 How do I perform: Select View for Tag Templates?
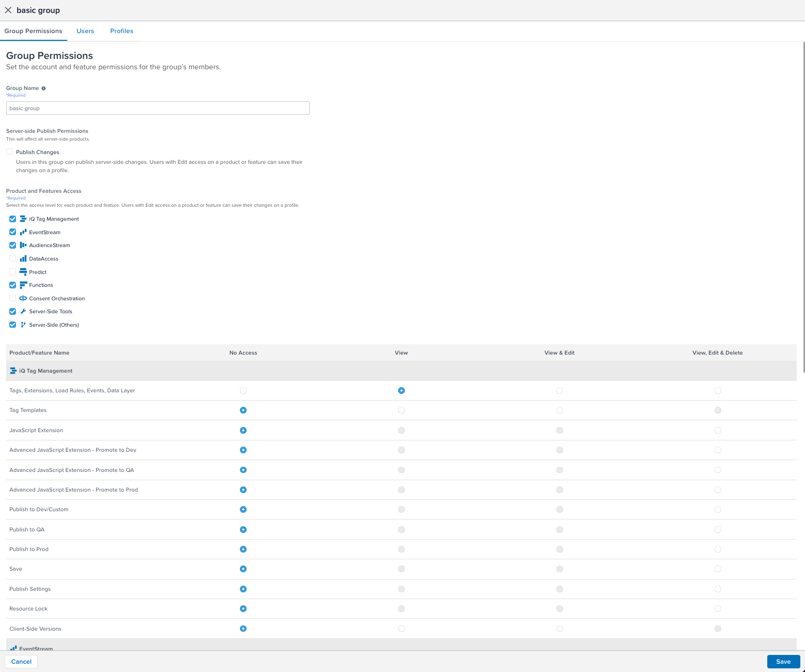(401, 410)
